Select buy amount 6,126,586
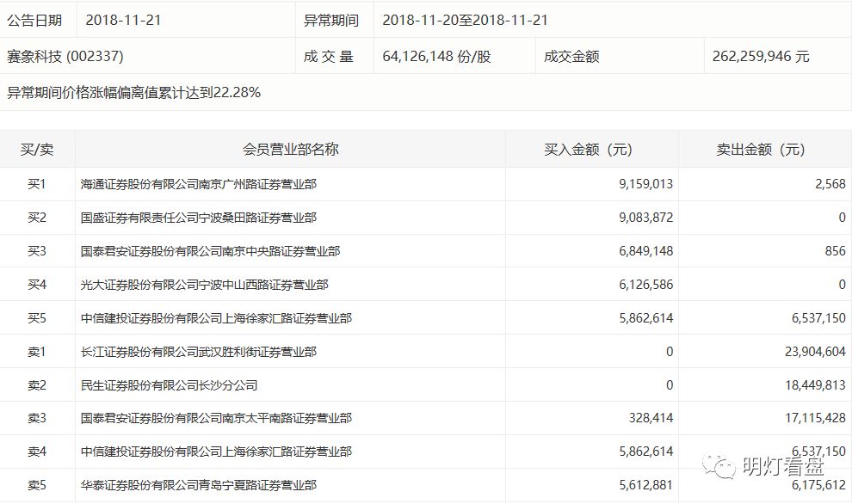The image size is (852, 504). coord(645,285)
